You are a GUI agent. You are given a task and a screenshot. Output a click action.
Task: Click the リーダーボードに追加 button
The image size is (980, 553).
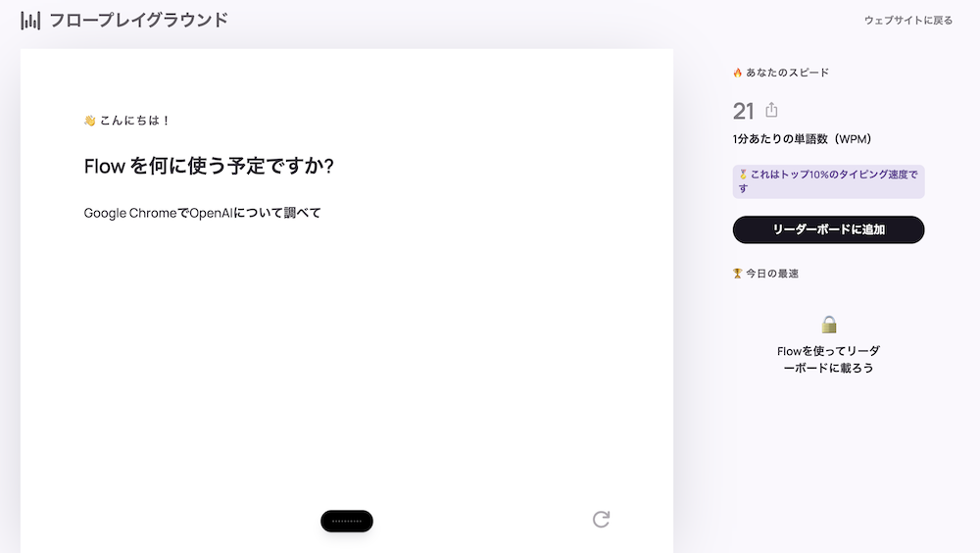tap(828, 229)
